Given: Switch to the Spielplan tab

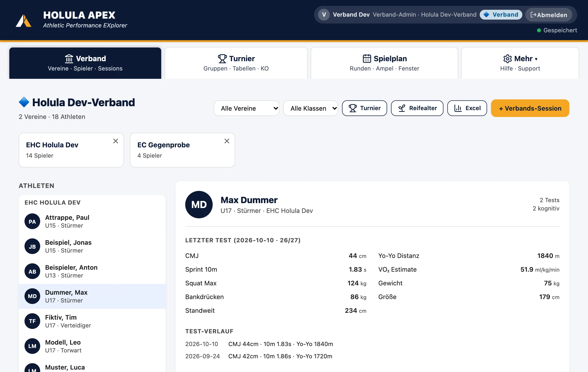Looking at the screenshot, I should pos(384,63).
